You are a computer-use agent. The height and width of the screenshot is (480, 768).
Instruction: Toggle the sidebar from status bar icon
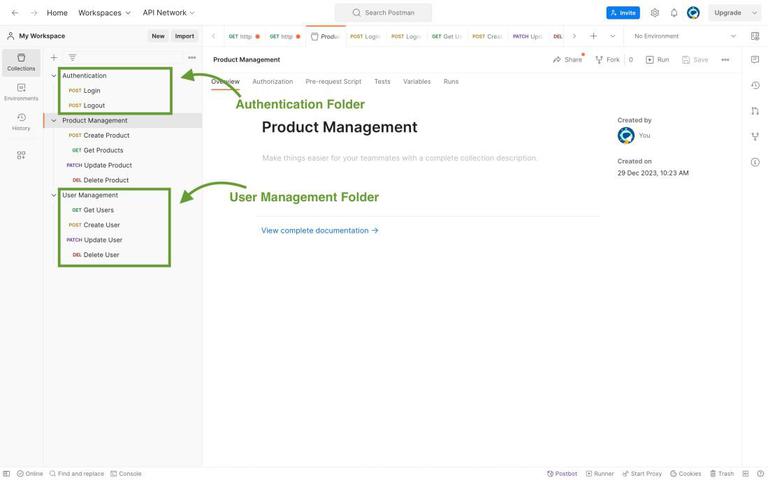pos(7,474)
